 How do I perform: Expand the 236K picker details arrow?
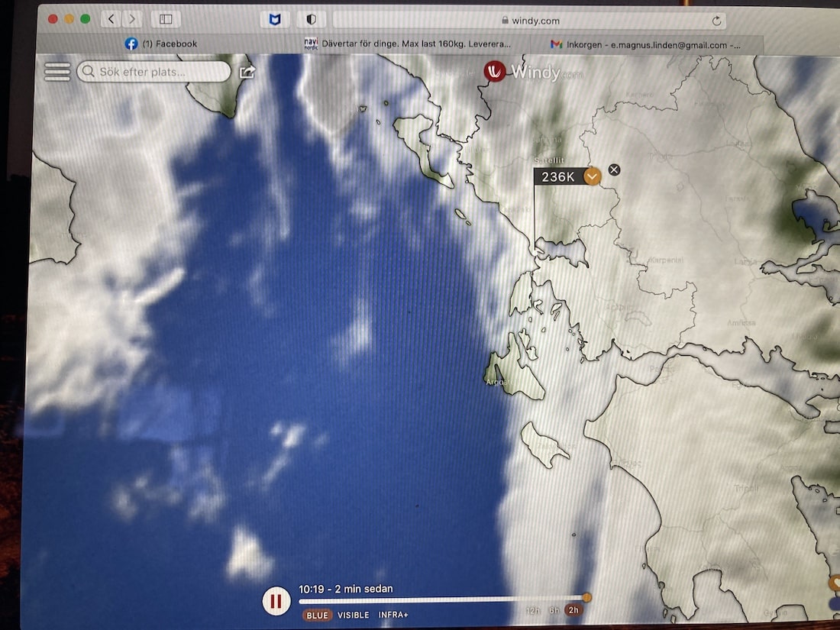pos(593,176)
